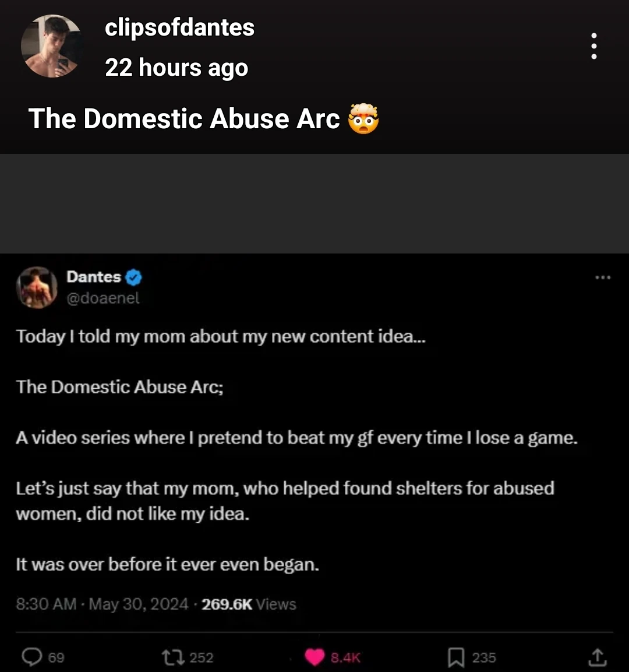Click the line "It was over before it ever even began."
This screenshot has height=672, width=629.
click(x=168, y=564)
